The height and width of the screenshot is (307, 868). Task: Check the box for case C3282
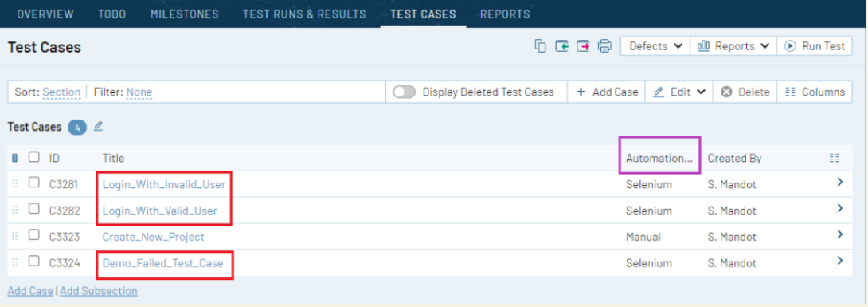(33, 209)
